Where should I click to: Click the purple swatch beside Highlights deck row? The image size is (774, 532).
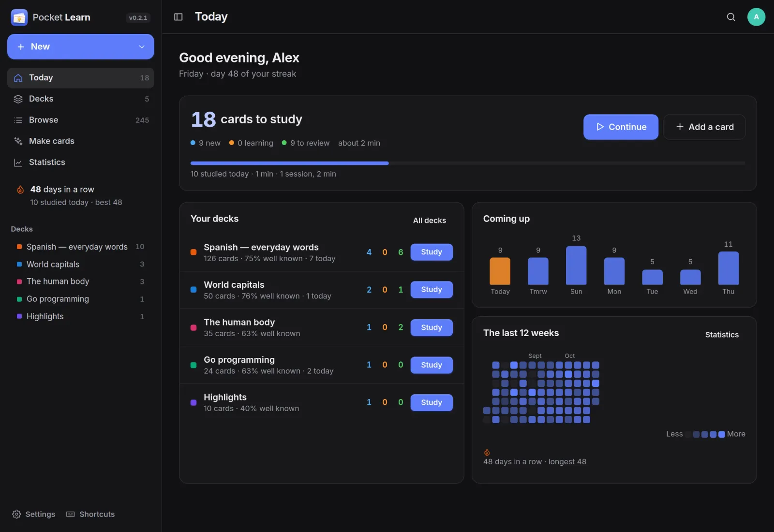[x=193, y=402]
